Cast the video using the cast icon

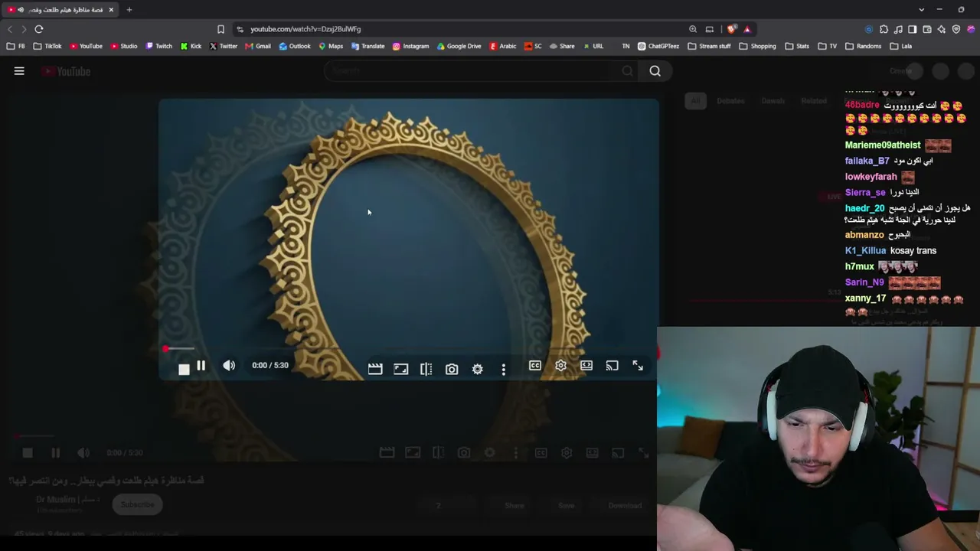click(612, 366)
